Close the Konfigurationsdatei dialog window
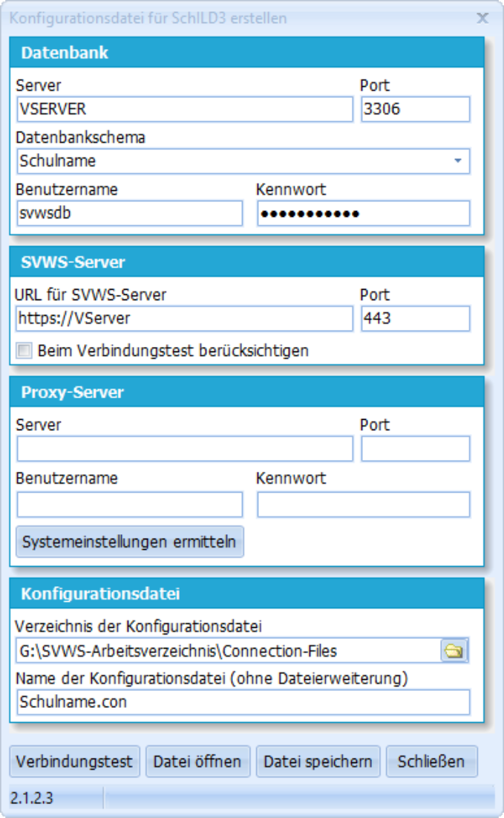 [x=482, y=19]
